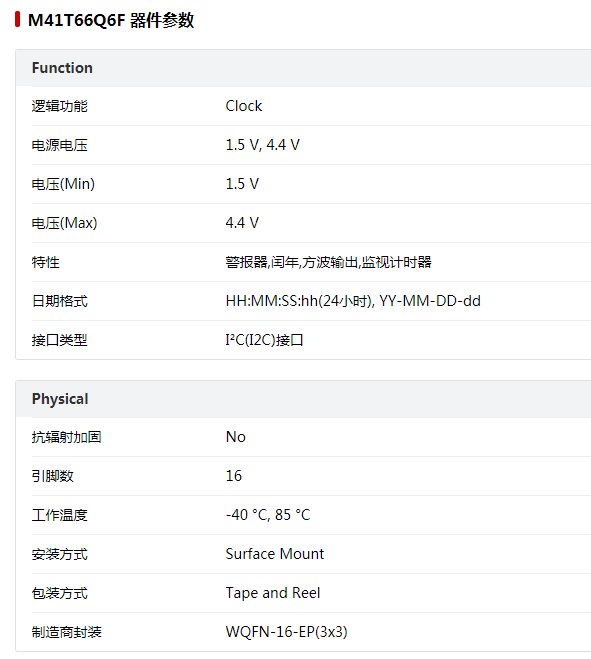Select the Surface Mount value
The width and height of the screenshot is (591, 659).
(275, 554)
